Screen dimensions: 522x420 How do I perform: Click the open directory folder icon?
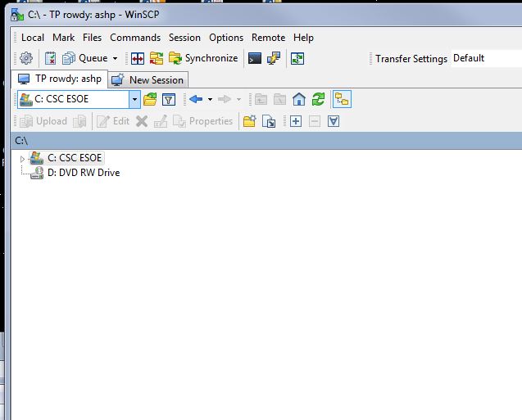pos(150,100)
